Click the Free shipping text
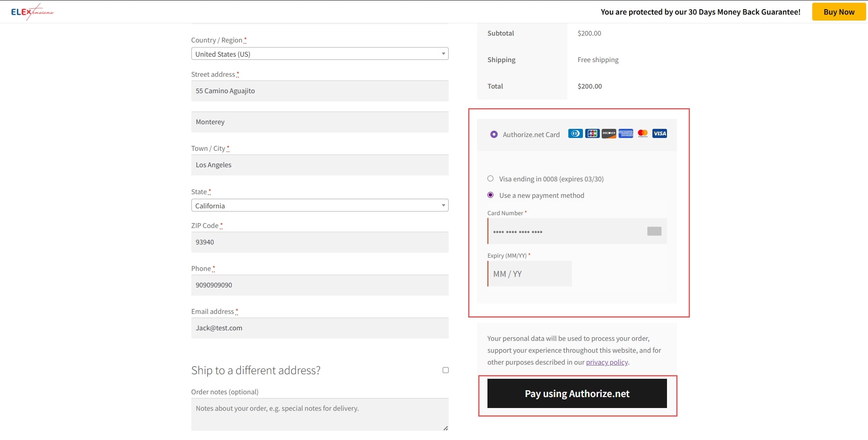This screenshot has height=440, width=868. click(598, 60)
